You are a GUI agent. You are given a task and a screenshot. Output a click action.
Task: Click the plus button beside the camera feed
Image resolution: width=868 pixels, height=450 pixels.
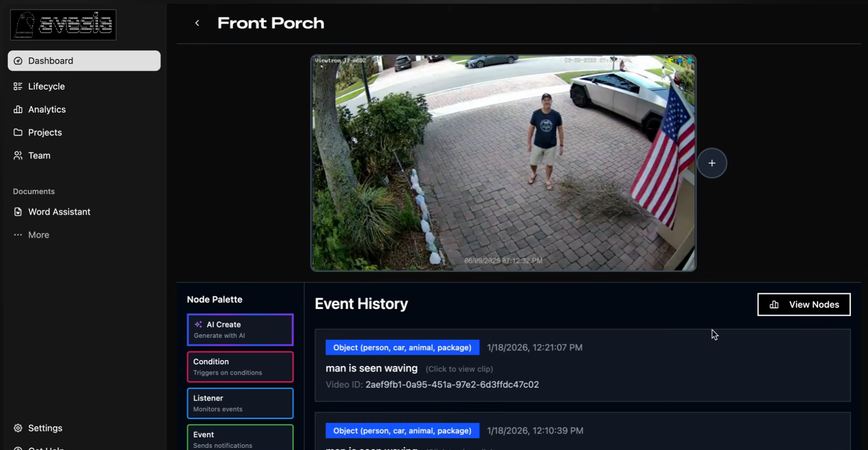pos(712,163)
